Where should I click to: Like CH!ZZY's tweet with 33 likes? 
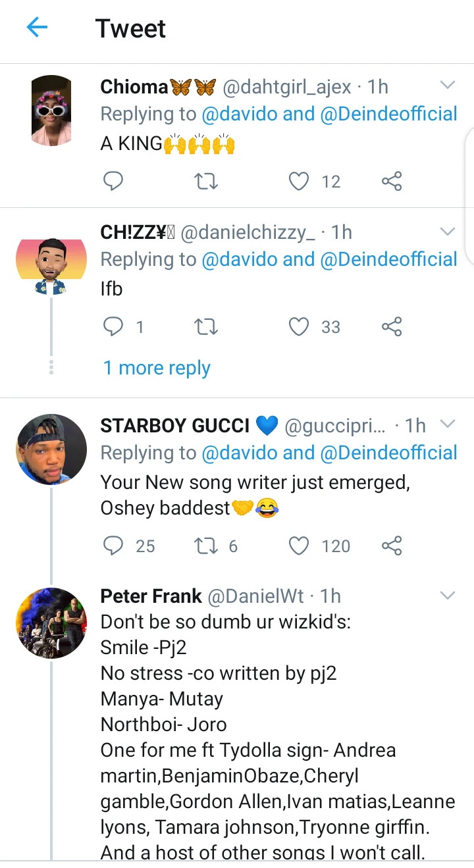[300, 326]
